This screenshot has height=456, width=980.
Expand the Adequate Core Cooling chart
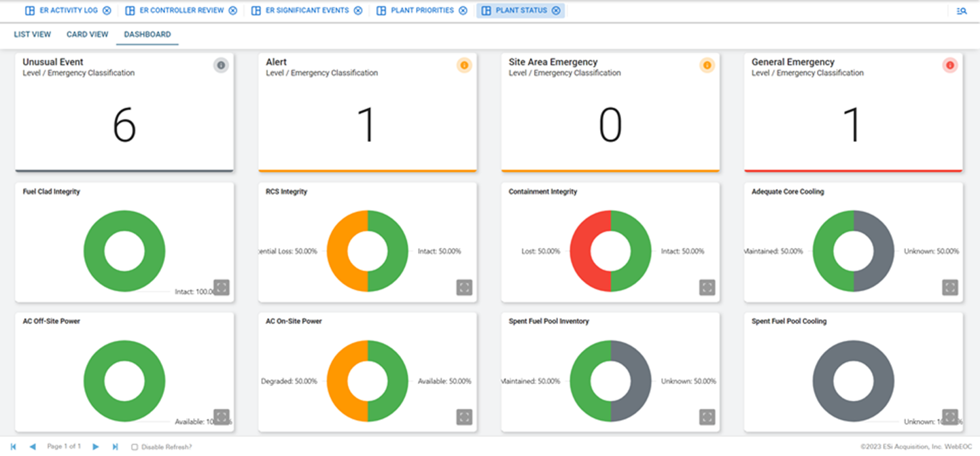tap(949, 287)
